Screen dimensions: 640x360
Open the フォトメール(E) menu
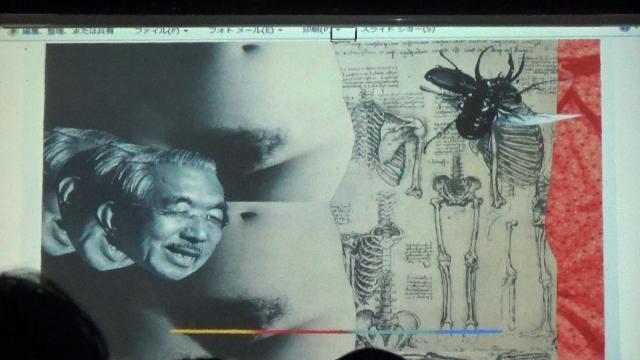242,30
